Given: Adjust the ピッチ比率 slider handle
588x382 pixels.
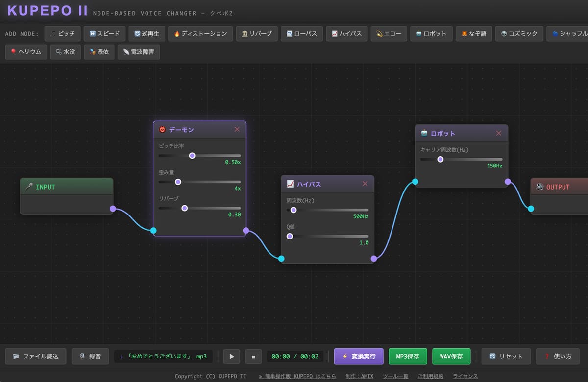Looking at the screenshot, I should pyautogui.click(x=192, y=155).
